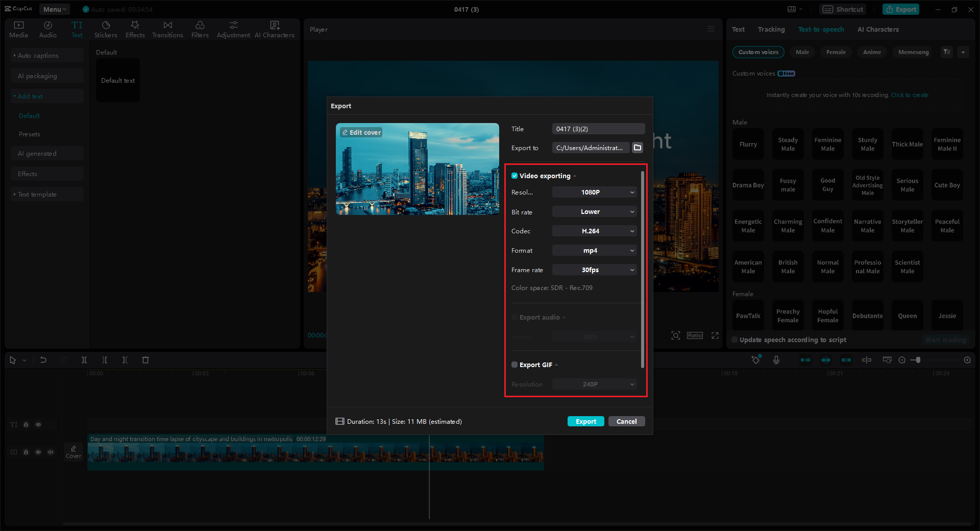Click the Export button in the dialog
Image resolution: width=980 pixels, height=531 pixels.
[585, 421]
